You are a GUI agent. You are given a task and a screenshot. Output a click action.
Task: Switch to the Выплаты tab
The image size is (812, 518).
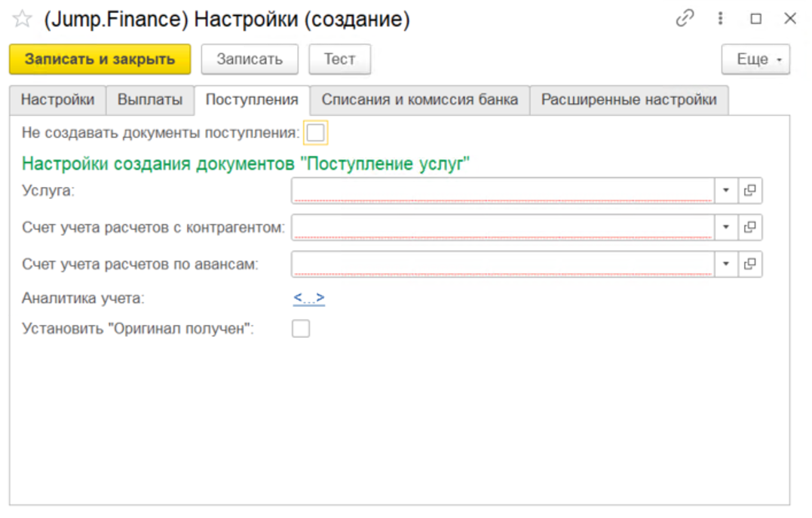pos(150,100)
